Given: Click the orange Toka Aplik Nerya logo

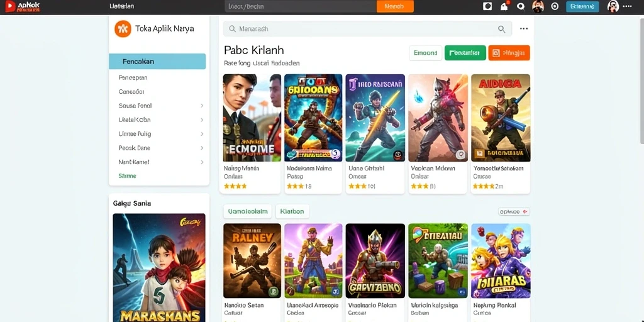Looking at the screenshot, I should pyautogui.click(x=123, y=29).
